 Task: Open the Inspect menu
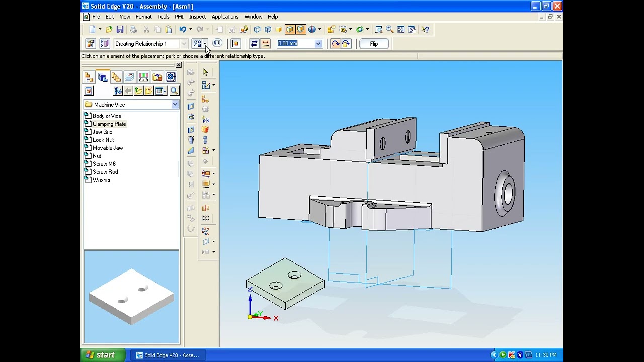coord(197,17)
